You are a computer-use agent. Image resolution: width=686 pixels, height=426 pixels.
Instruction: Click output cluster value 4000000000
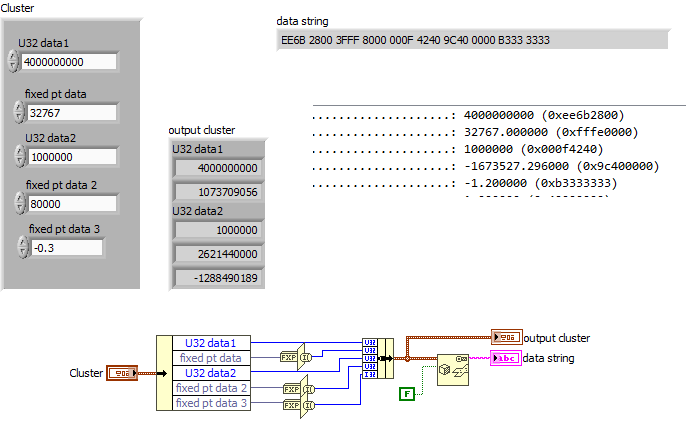(x=219, y=168)
